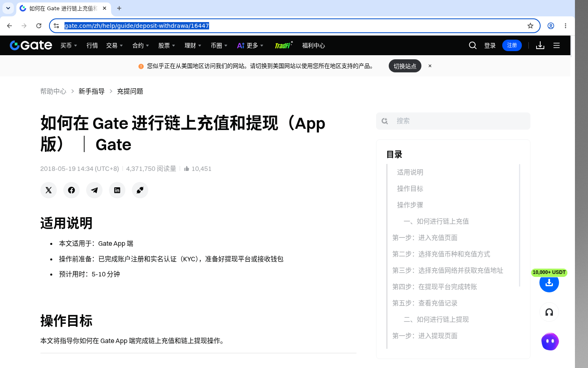Jump to 操作目标 in table of contents
This screenshot has height=368, width=588.
point(410,188)
